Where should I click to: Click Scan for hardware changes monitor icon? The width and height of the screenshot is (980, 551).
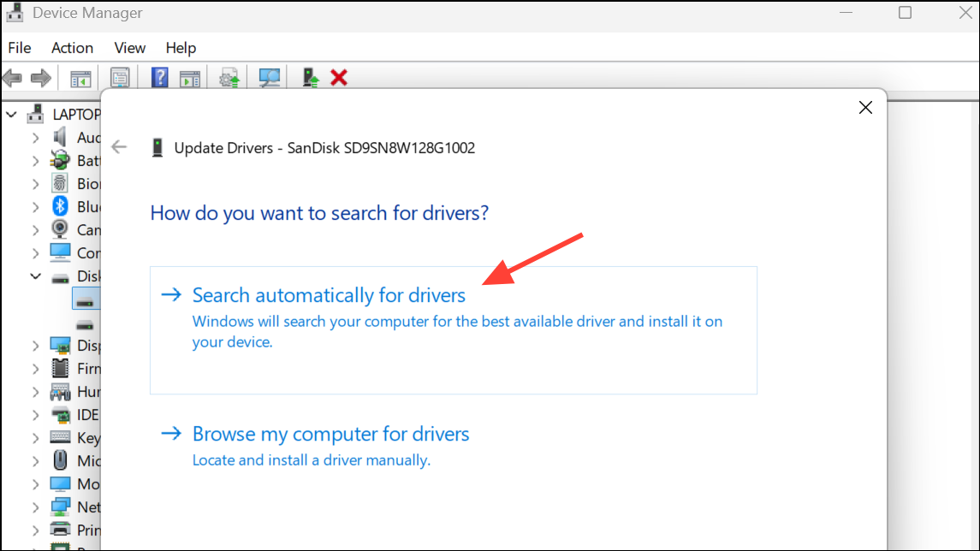[x=270, y=78]
